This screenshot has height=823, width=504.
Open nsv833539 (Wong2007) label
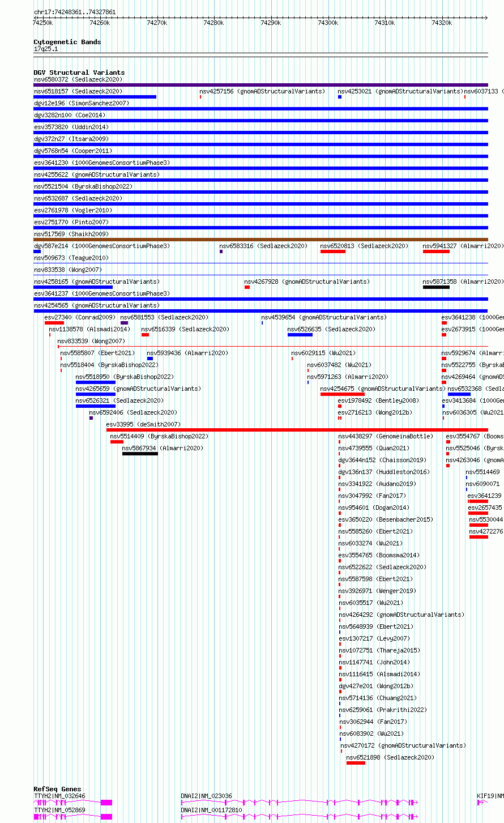(91, 342)
